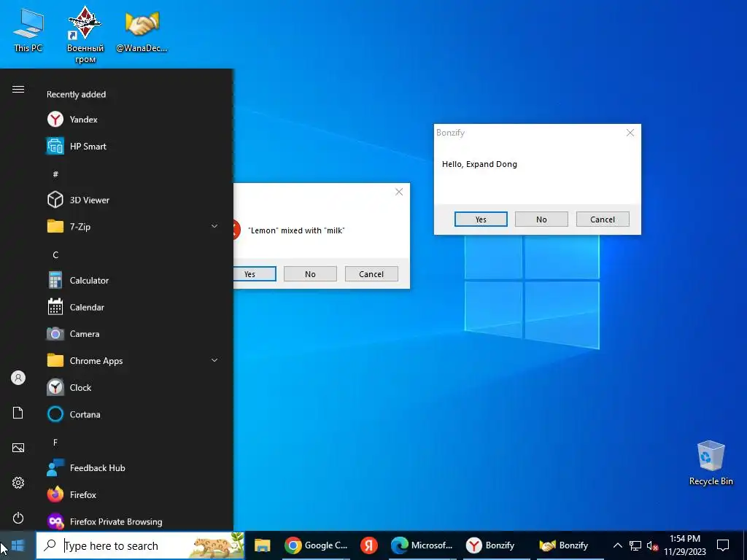The height and width of the screenshot is (560, 747).
Task: Open Settings gear in Start sidebar
Action: tap(18, 483)
